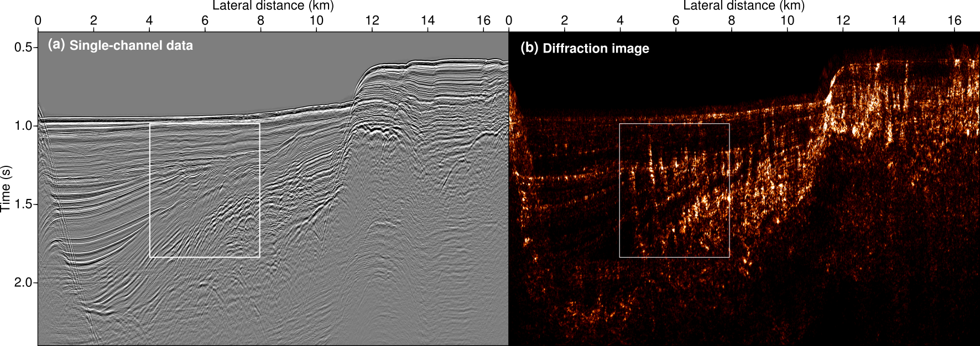Click the "Time (s)" vertical axis label
Viewport: 980px width, 346px height.
click(x=6, y=188)
